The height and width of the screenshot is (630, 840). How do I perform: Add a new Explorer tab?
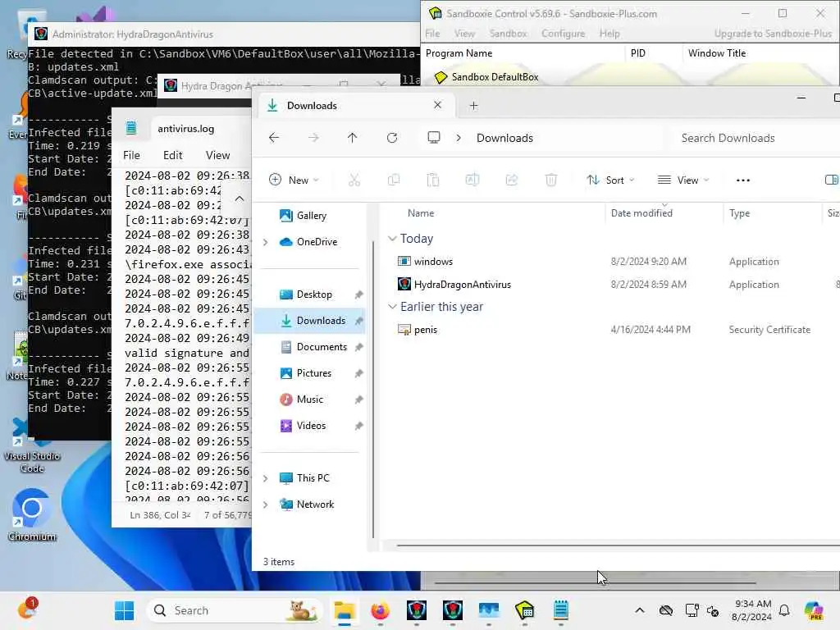tap(473, 106)
